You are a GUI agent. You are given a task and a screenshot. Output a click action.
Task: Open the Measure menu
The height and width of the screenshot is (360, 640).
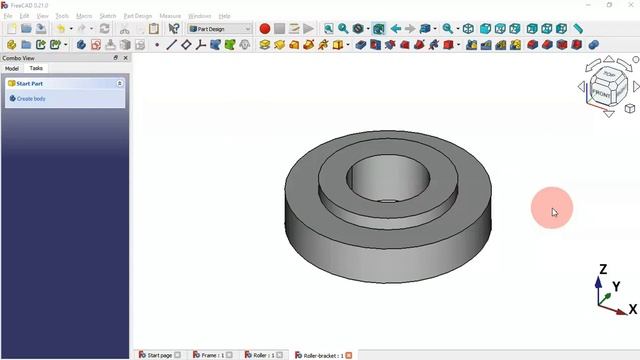click(x=170, y=16)
